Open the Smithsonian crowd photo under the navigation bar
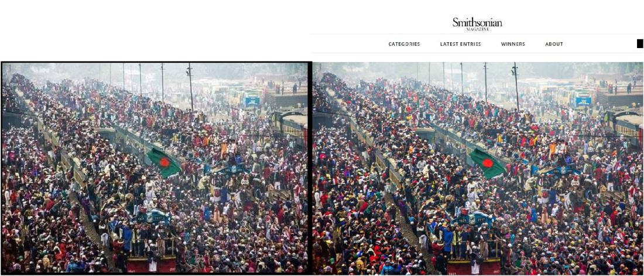The height and width of the screenshot is (276, 644). [x=478, y=168]
